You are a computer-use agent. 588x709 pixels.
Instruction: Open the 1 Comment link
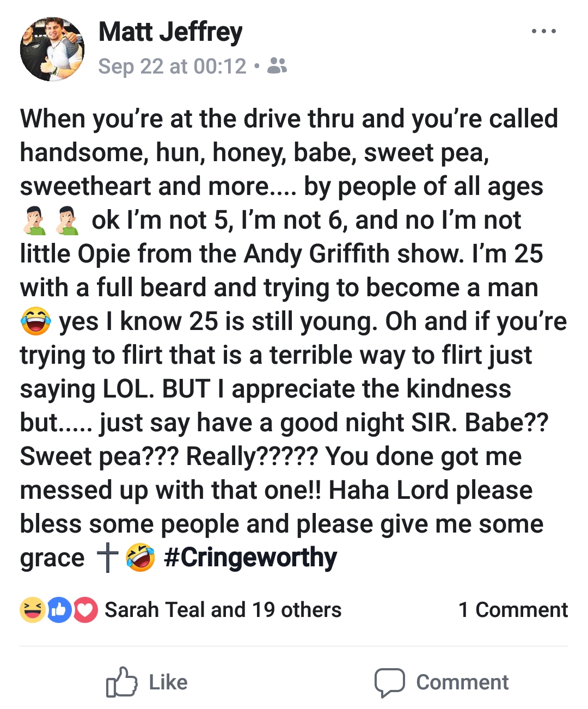(513, 610)
